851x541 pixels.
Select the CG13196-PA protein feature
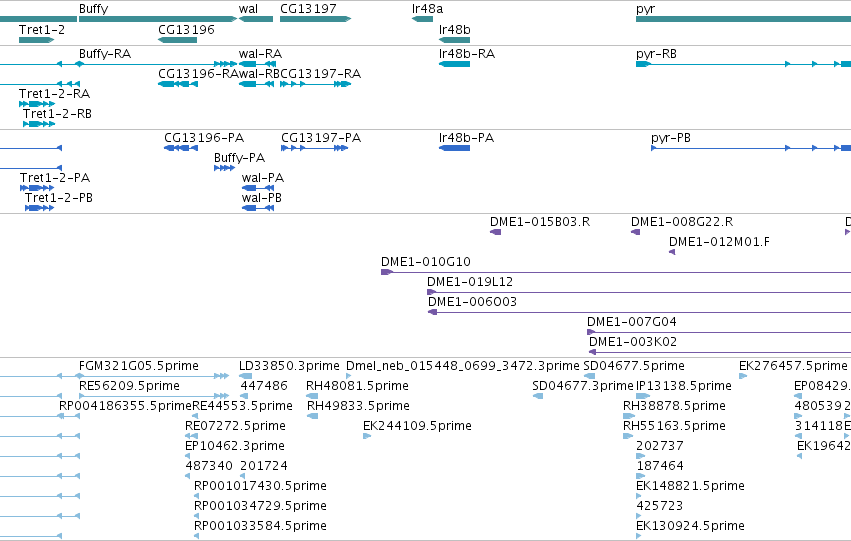181,148
